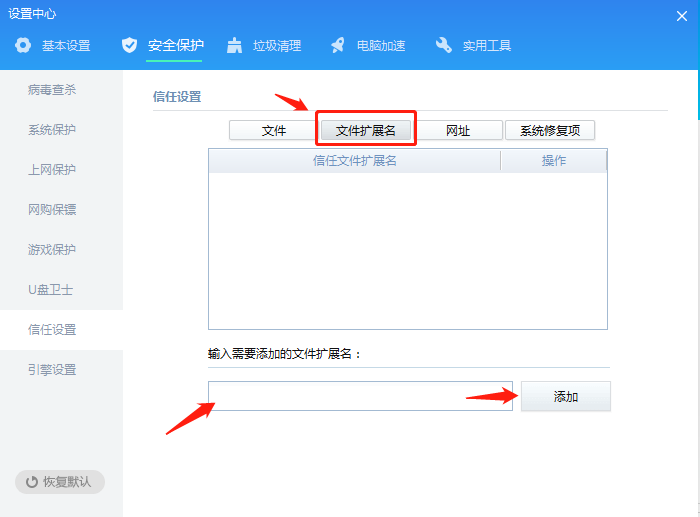Select 游戏保护 in the sidebar

(61, 250)
